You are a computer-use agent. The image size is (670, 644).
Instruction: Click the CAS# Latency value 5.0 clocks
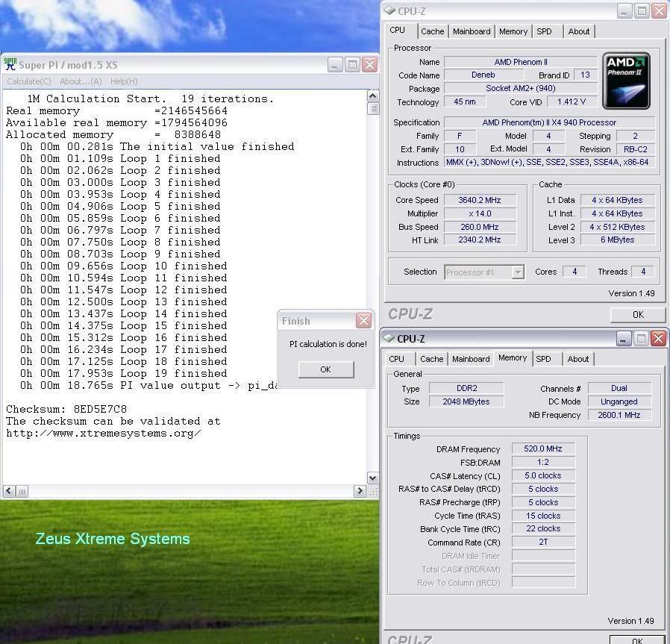tap(543, 475)
